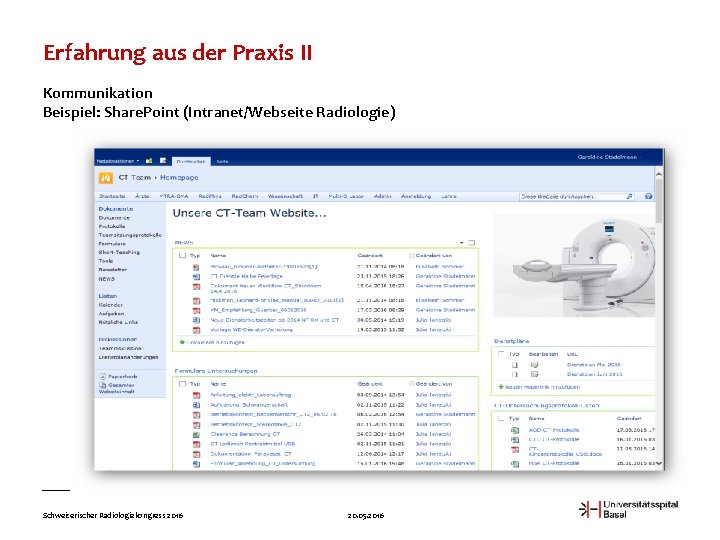Click the Papierkorb recycle bin icon

(x=102, y=377)
